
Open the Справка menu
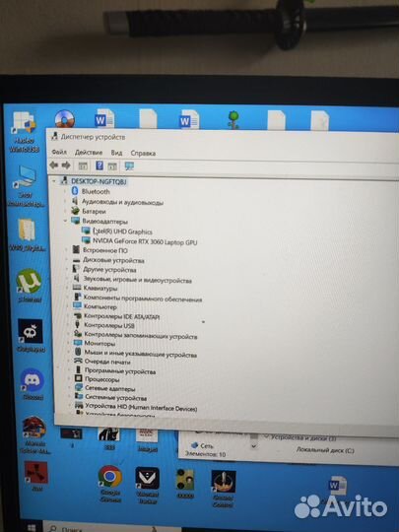pos(143,154)
